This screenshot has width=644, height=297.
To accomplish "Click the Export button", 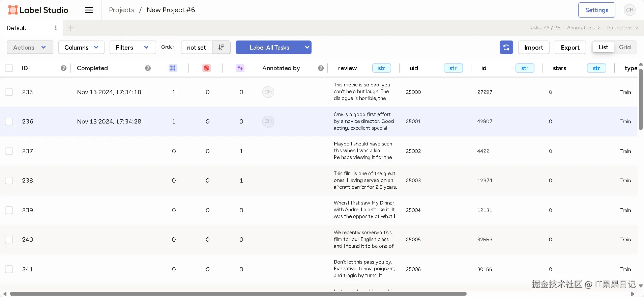I will [x=570, y=47].
